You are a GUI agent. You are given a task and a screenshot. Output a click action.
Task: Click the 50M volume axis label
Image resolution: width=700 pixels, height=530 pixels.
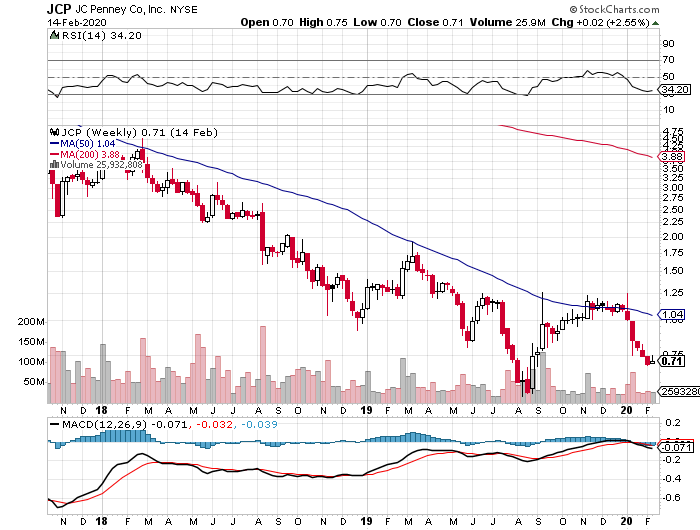click(x=34, y=382)
